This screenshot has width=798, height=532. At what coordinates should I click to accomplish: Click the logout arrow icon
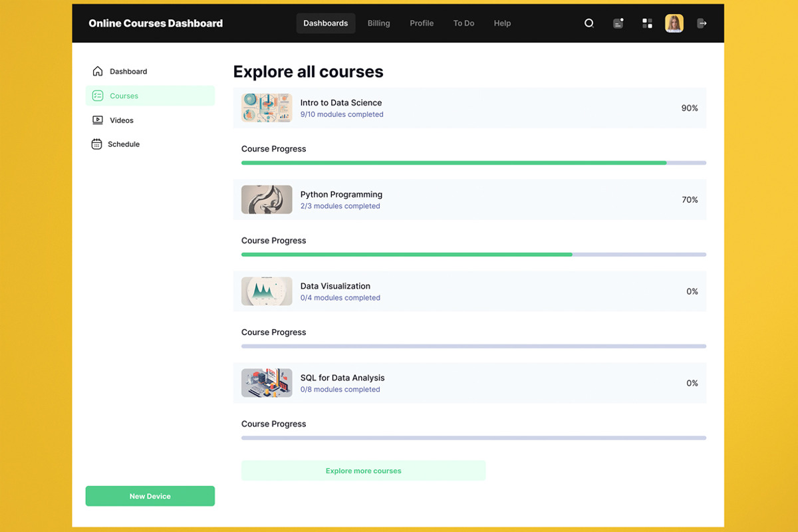(x=702, y=23)
